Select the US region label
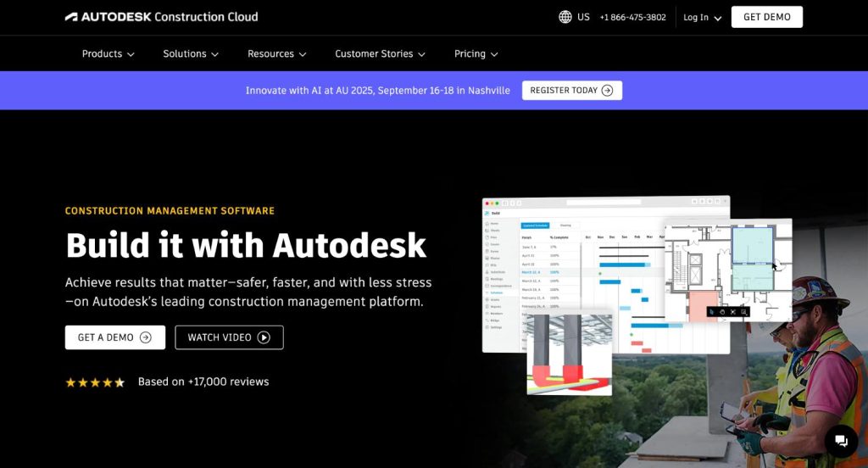 click(x=583, y=17)
